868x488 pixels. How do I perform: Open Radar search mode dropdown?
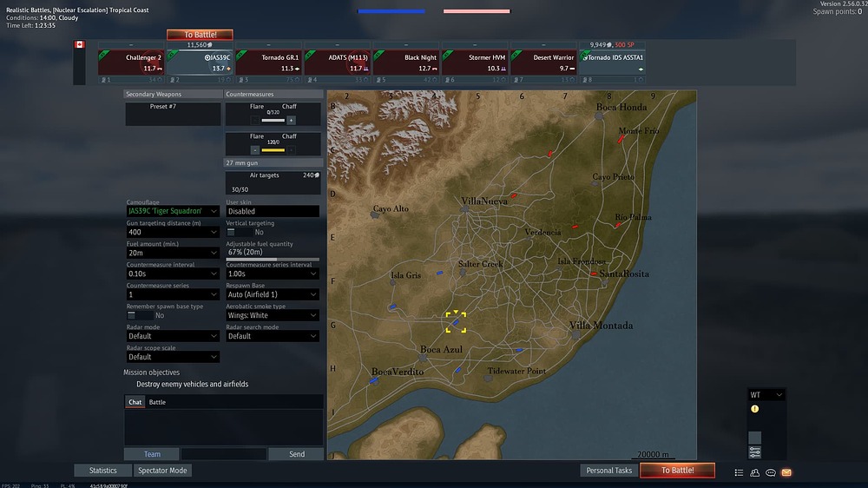point(273,336)
